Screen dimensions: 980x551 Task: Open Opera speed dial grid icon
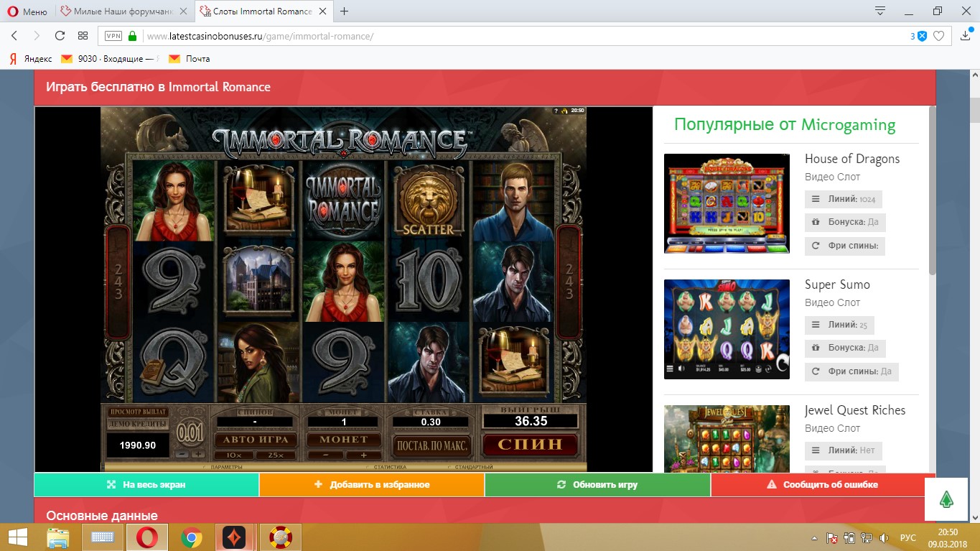[x=83, y=36]
